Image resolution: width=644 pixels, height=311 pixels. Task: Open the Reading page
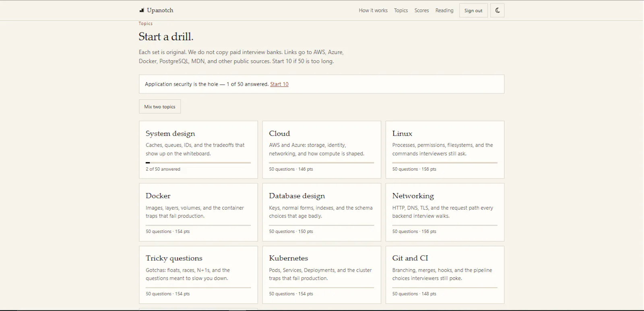pyautogui.click(x=444, y=10)
